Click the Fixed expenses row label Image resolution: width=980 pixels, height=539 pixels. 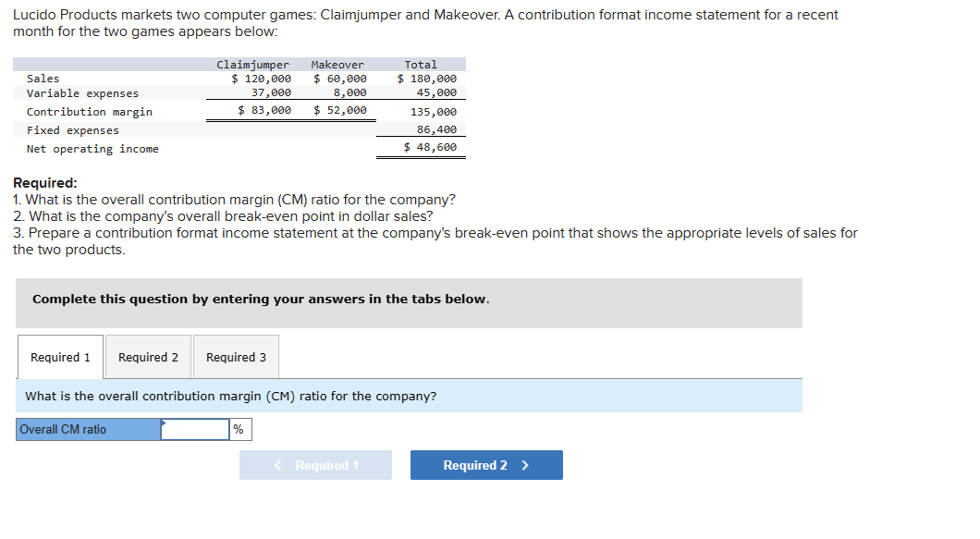(72, 130)
